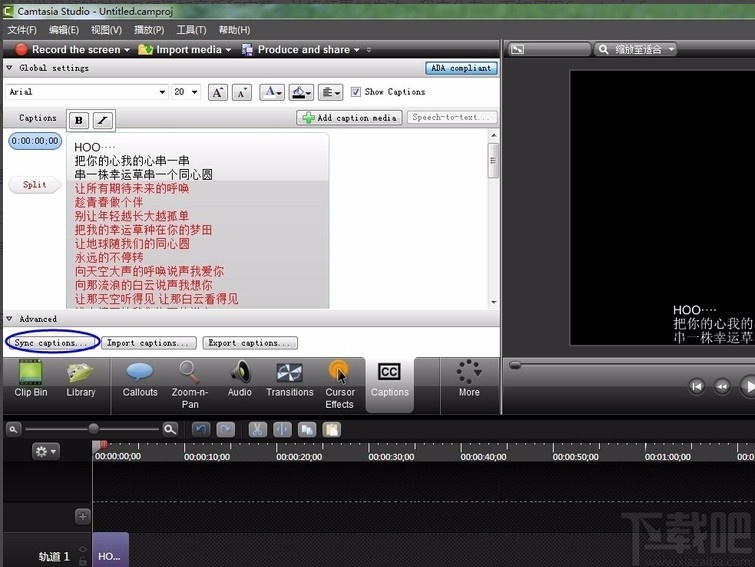Click Record the screen button
Image resolution: width=755 pixels, height=567 pixels.
pos(67,50)
